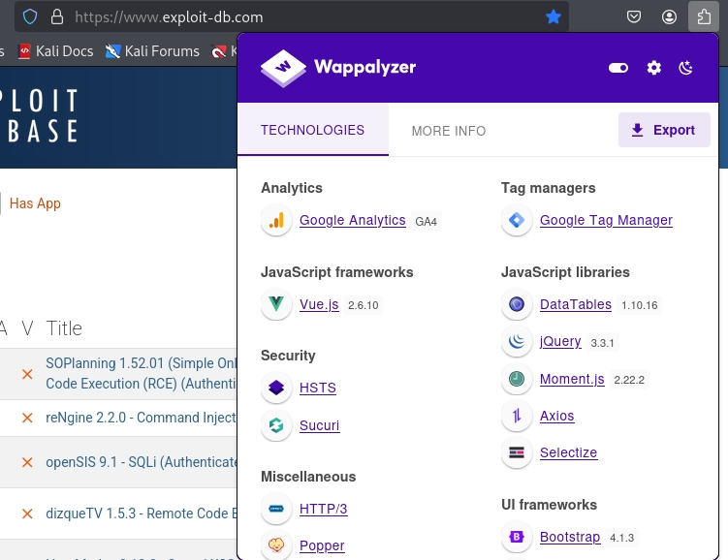Click the jQuery icon
This screenshot has width=728, height=560.
coord(517,341)
